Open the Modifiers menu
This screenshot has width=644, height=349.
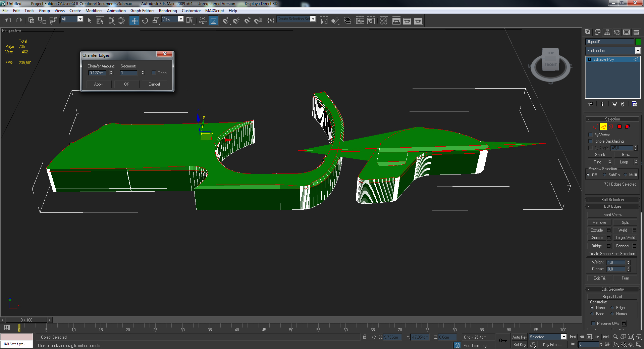[x=94, y=11]
